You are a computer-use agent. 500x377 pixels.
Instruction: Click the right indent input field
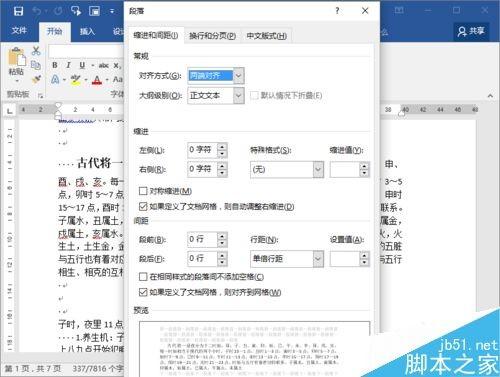click(x=202, y=169)
